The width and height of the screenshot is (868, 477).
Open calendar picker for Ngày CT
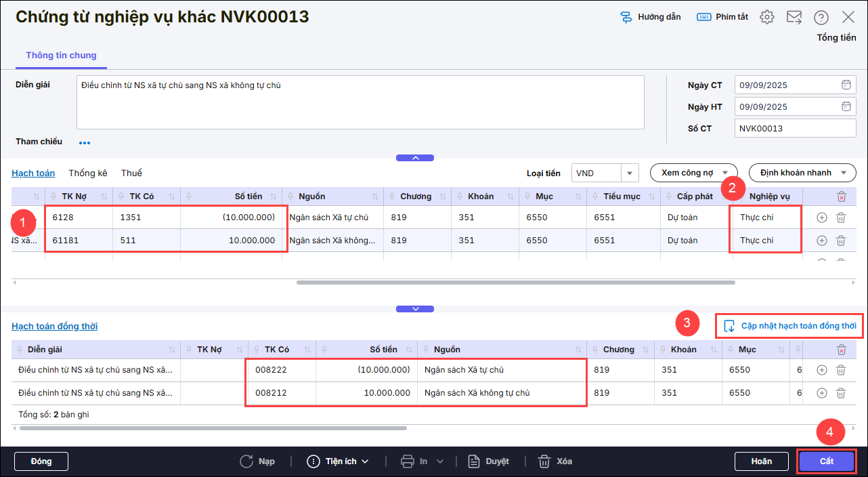point(846,85)
